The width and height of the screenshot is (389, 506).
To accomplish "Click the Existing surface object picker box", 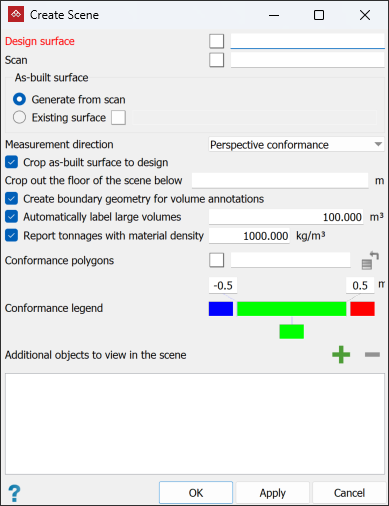I will pyautogui.click(x=118, y=118).
